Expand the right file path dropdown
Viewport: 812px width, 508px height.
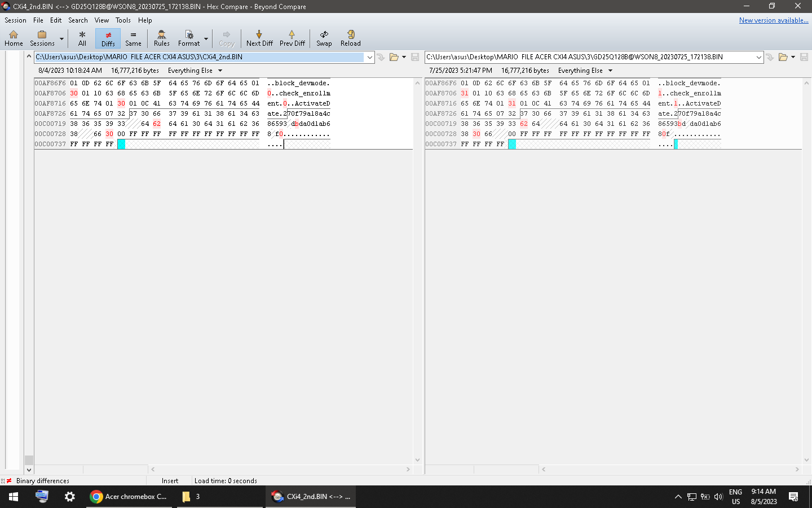click(759, 57)
